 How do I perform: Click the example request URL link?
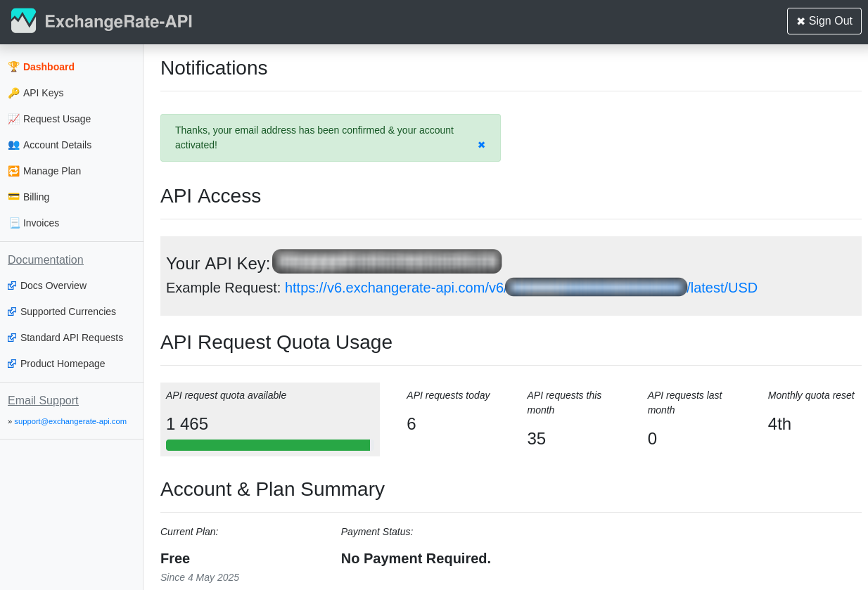pos(521,288)
